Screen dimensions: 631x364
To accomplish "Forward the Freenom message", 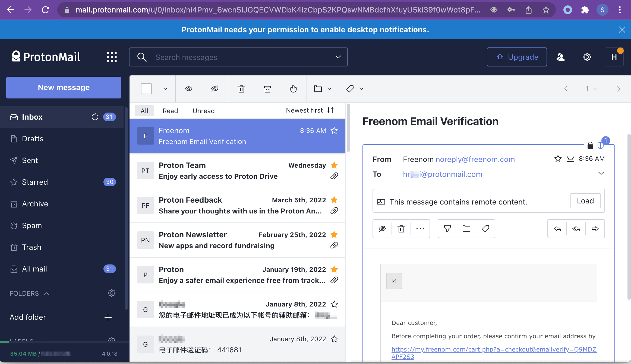I will pyautogui.click(x=595, y=229).
